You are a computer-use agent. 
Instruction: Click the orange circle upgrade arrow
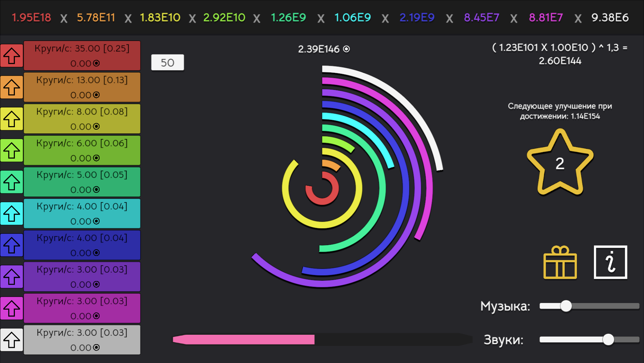pos(12,87)
